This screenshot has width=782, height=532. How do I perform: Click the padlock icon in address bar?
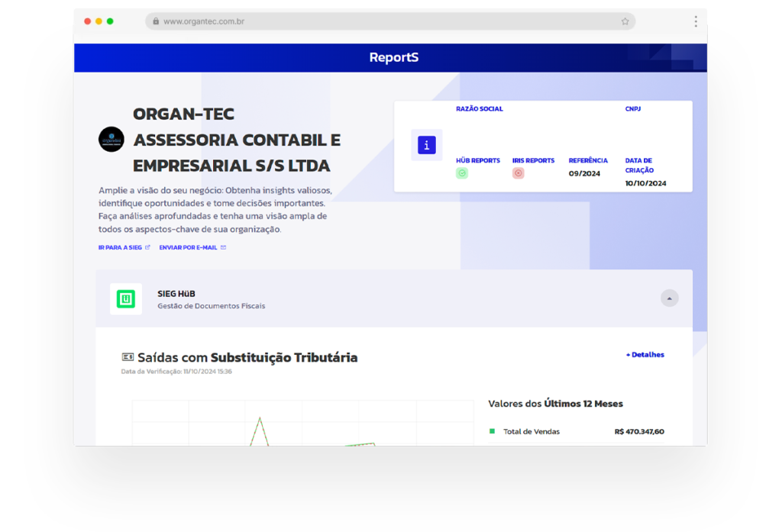(x=156, y=21)
